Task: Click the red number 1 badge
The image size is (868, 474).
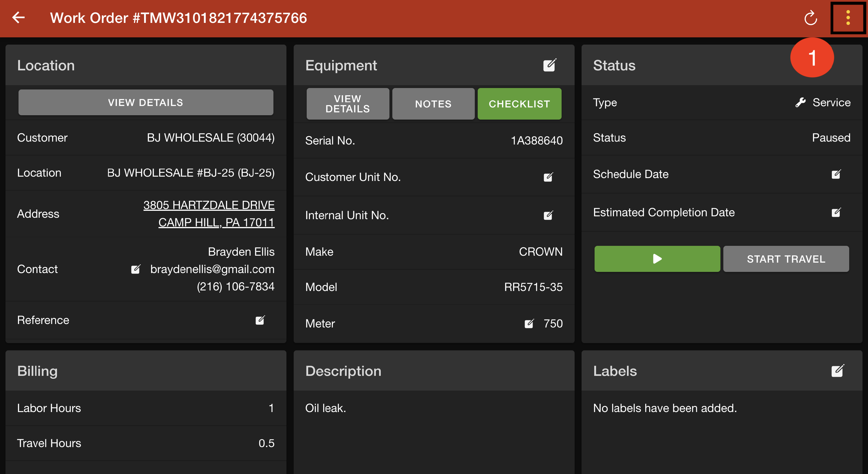Action: coord(812,57)
